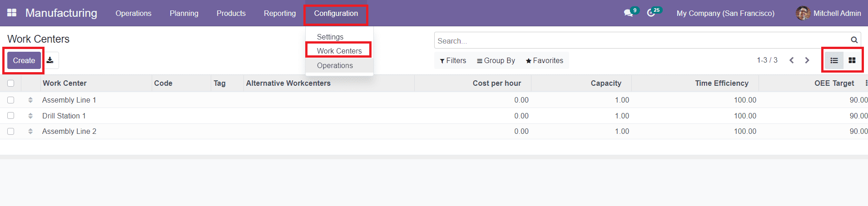Go to previous page arrow

coord(792,60)
